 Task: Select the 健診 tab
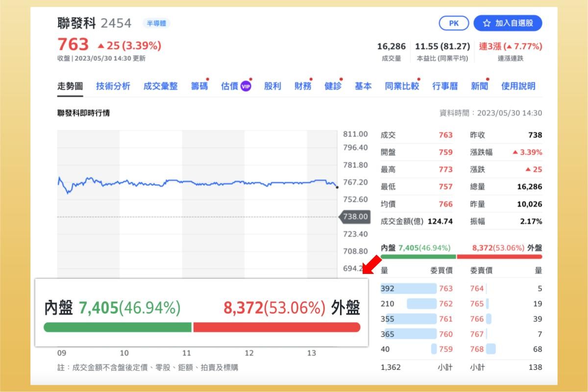coord(333,86)
